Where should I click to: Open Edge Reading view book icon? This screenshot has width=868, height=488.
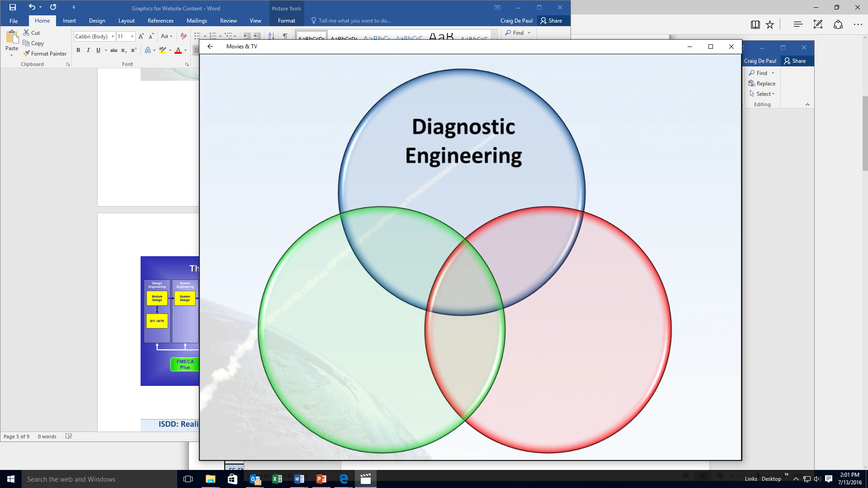coord(755,25)
